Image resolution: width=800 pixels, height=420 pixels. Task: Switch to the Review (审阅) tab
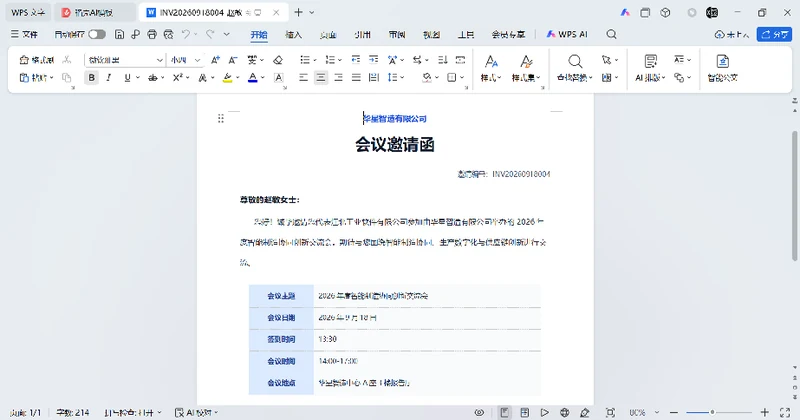pos(397,34)
